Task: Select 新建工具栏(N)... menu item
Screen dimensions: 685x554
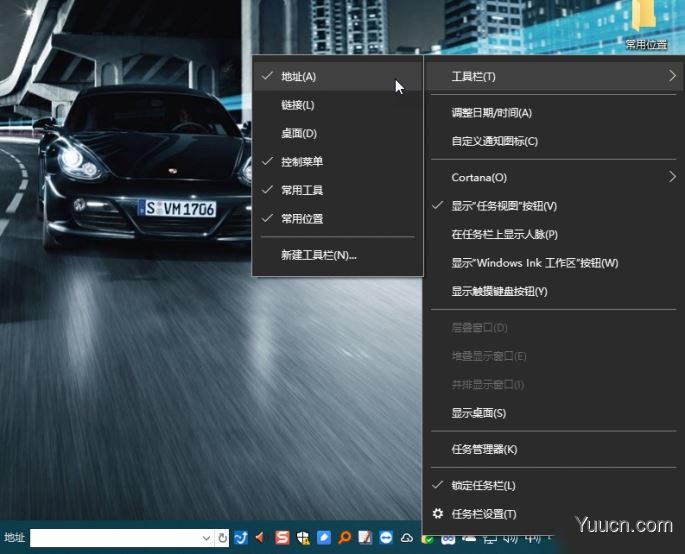Action: 338,255
